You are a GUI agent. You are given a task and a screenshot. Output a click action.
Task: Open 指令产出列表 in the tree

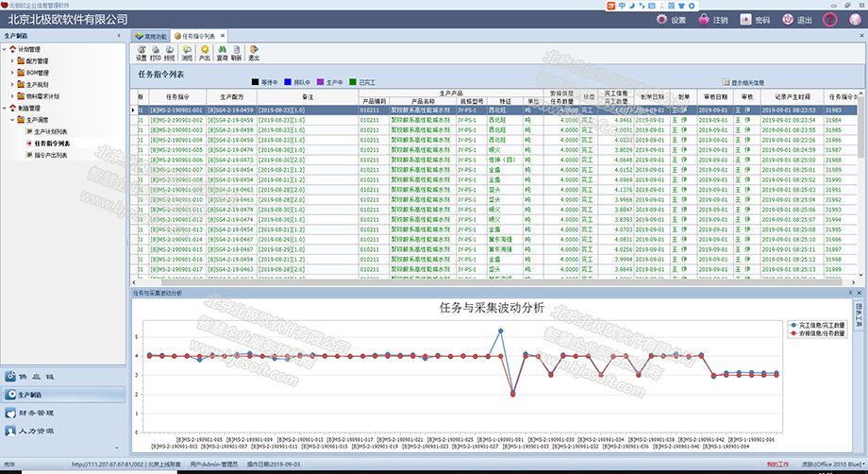(50, 155)
